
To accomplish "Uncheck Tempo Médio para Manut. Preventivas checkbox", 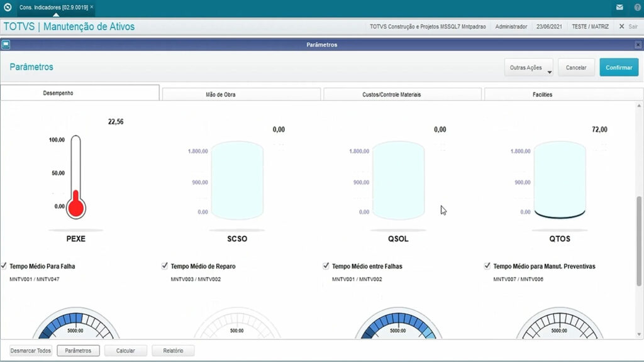I will pyautogui.click(x=487, y=266).
